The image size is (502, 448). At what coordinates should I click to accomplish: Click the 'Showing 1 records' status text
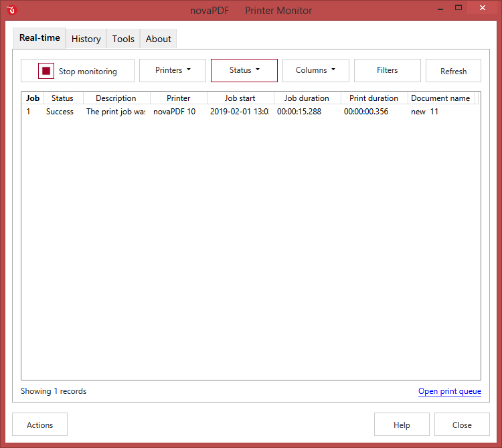coord(54,391)
